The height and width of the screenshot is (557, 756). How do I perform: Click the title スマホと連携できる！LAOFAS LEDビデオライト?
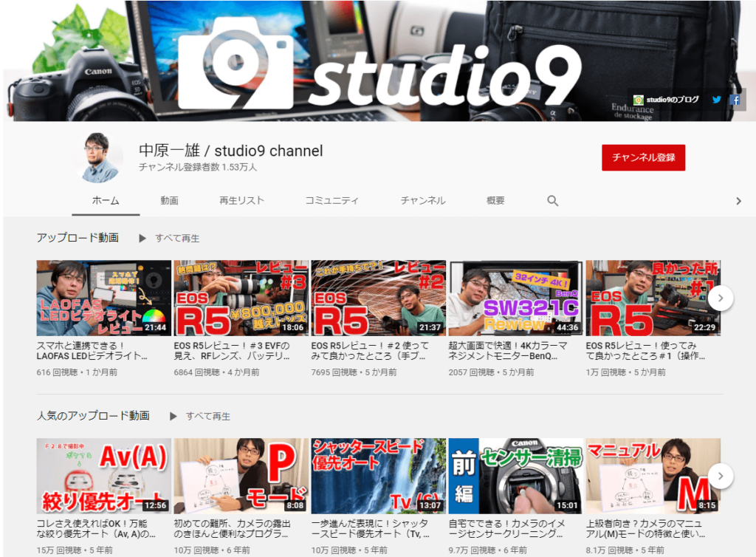(x=92, y=351)
